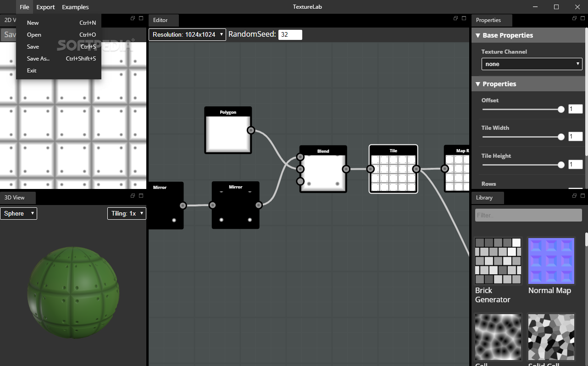Screen dimensions: 588x366
Task: Maximize the Library panel
Action: (583, 196)
